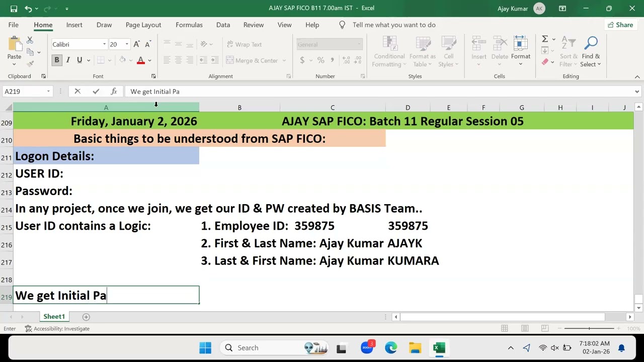Open Microsoft Edge from the taskbar
Image resolution: width=644 pixels, height=362 pixels.
[391, 348]
